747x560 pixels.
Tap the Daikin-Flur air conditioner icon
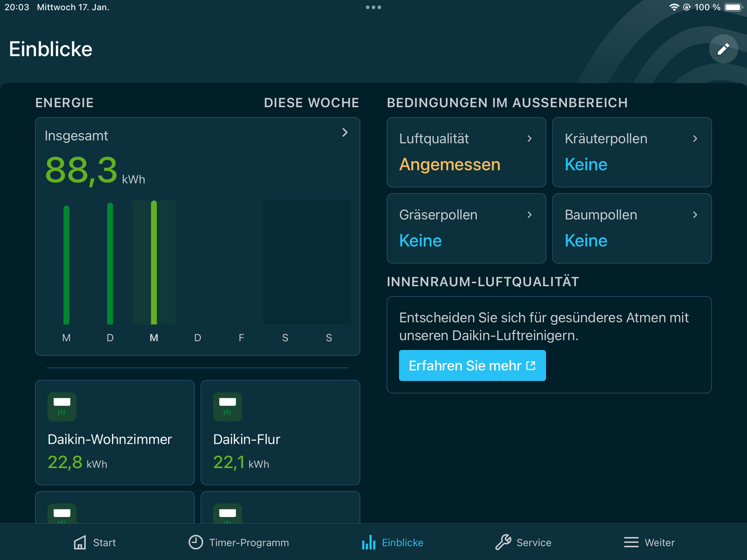[227, 407]
